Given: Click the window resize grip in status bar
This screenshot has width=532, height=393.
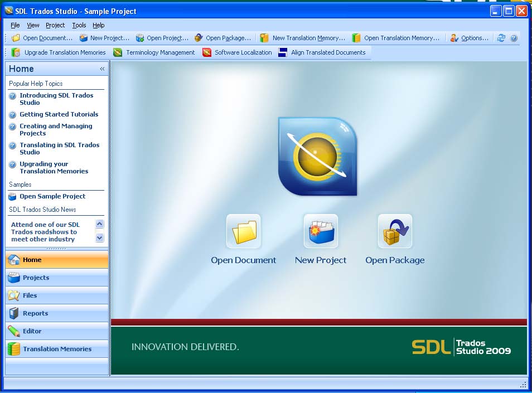Looking at the screenshot, I should 523,385.
